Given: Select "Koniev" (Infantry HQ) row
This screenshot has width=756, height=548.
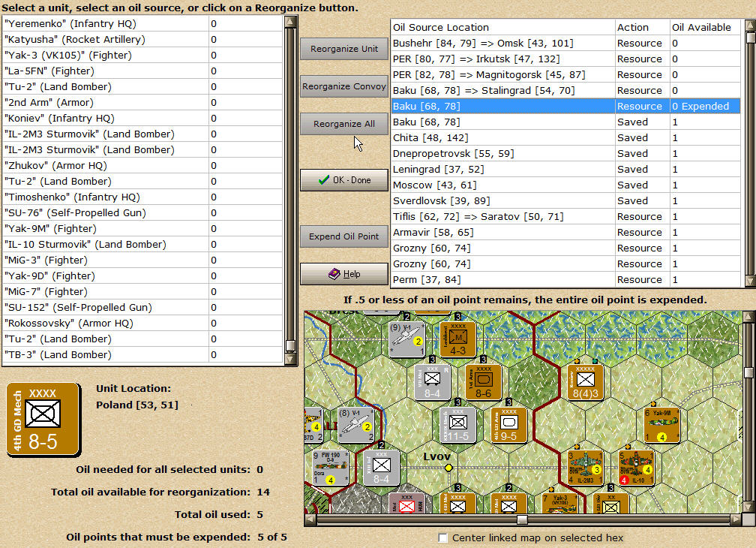Looking at the screenshot, I should pyautogui.click(x=142, y=118).
